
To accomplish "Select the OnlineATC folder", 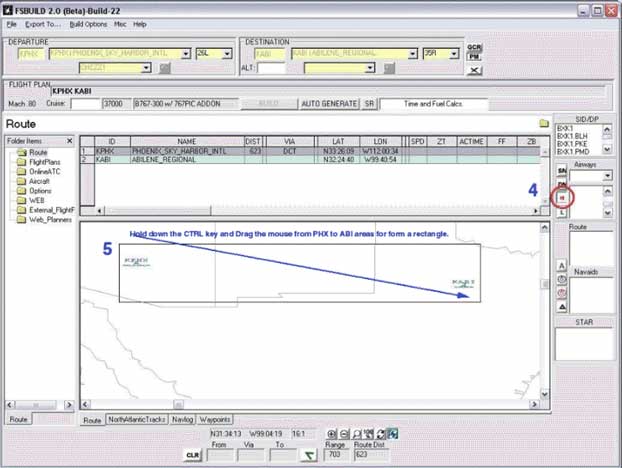I will [x=45, y=171].
